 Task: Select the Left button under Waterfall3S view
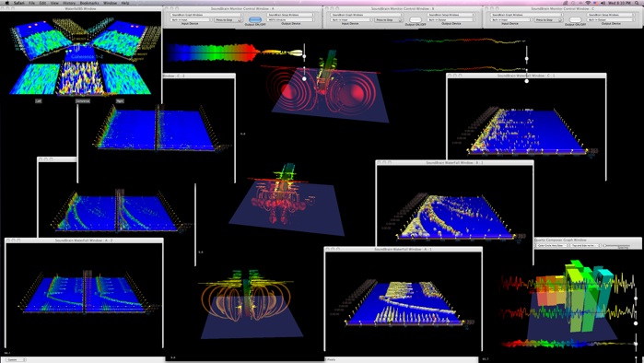tap(38, 100)
